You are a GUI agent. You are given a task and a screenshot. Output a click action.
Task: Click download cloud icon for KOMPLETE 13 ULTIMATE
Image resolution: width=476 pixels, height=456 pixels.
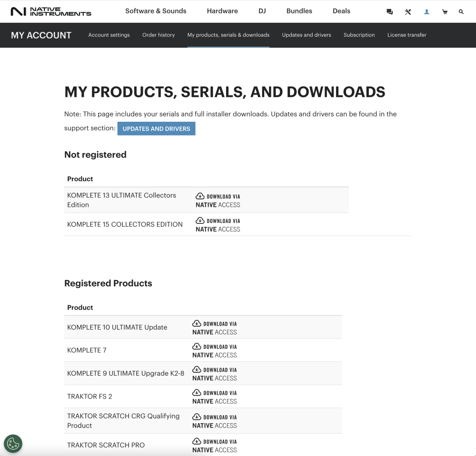point(200,196)
